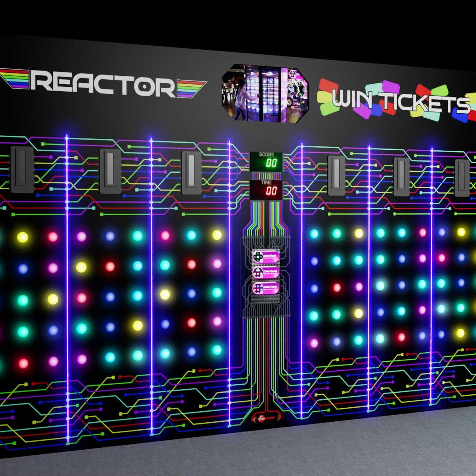Hit the yellow light in the left grid's fourth row

point(138,325)
